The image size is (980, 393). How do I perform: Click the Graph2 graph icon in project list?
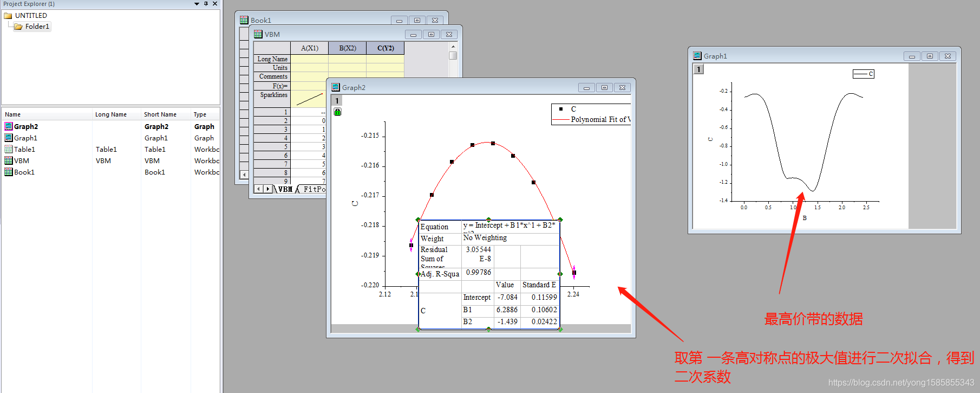pyautogui.click(x=9, y=126)
